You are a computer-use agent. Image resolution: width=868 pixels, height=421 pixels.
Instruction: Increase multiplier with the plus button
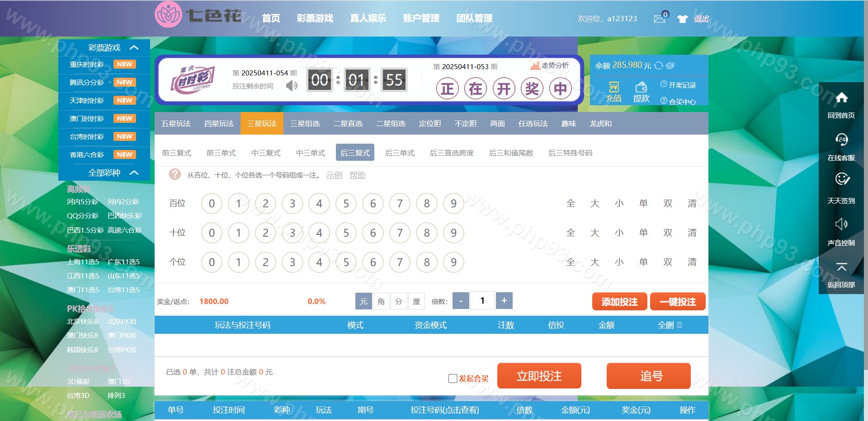click(x=504, y=301)
